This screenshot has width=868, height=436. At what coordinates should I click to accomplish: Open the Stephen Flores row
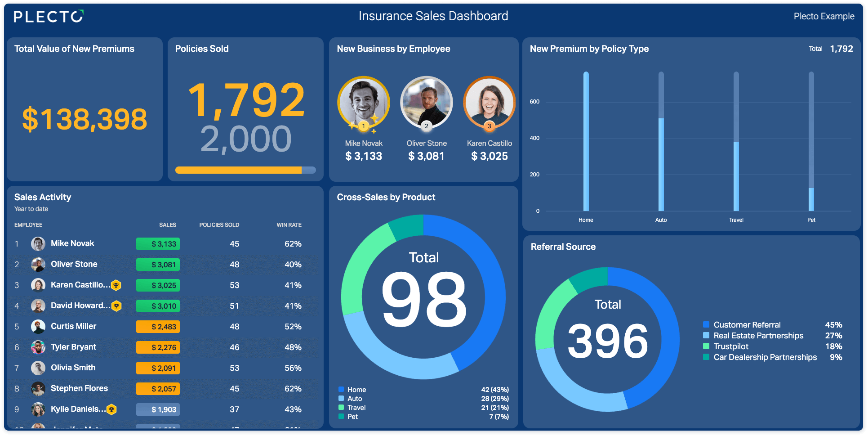pos(165,389)
